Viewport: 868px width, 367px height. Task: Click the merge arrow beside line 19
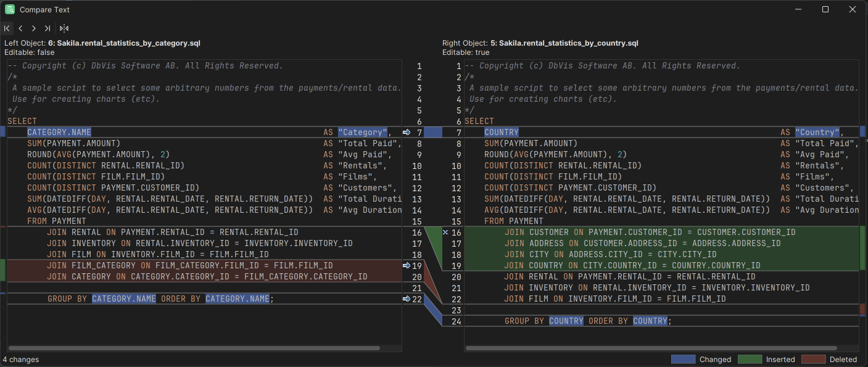click(x=407, y=265)
